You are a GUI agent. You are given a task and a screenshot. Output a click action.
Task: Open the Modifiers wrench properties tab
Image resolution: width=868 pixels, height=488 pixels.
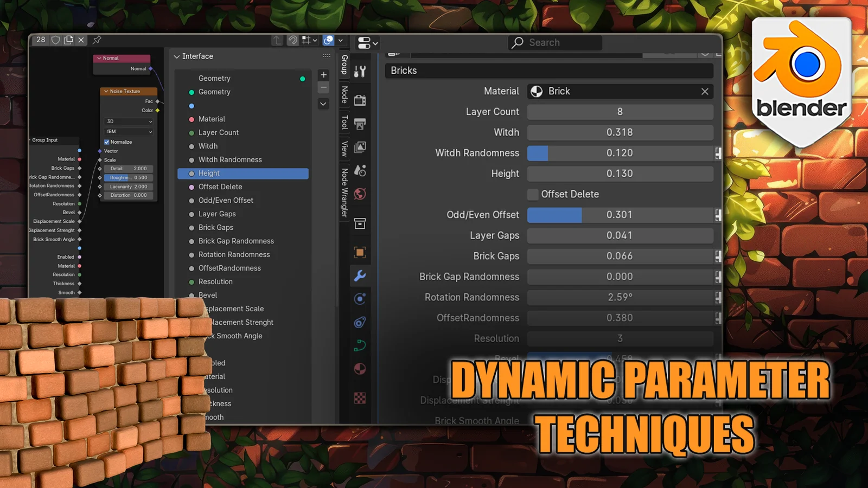(x=360, y=276)
